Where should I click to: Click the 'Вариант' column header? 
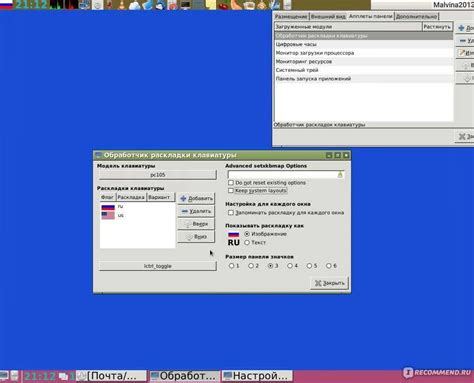pos(161,197)
